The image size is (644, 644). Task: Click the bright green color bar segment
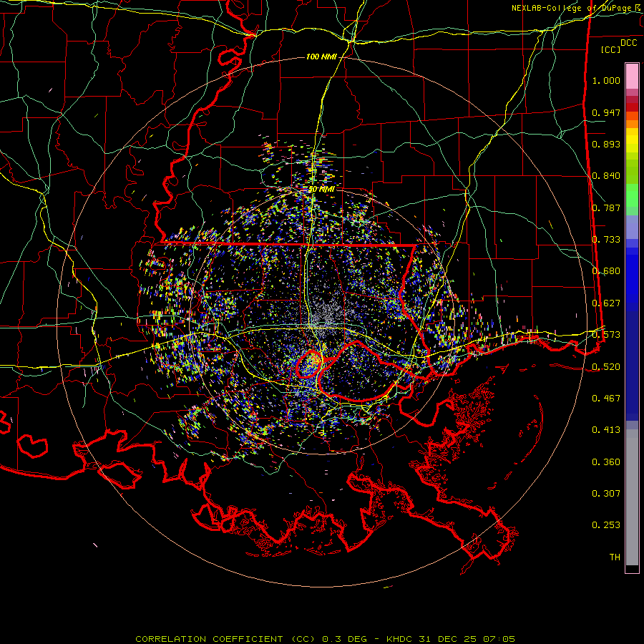coord(632,195)
